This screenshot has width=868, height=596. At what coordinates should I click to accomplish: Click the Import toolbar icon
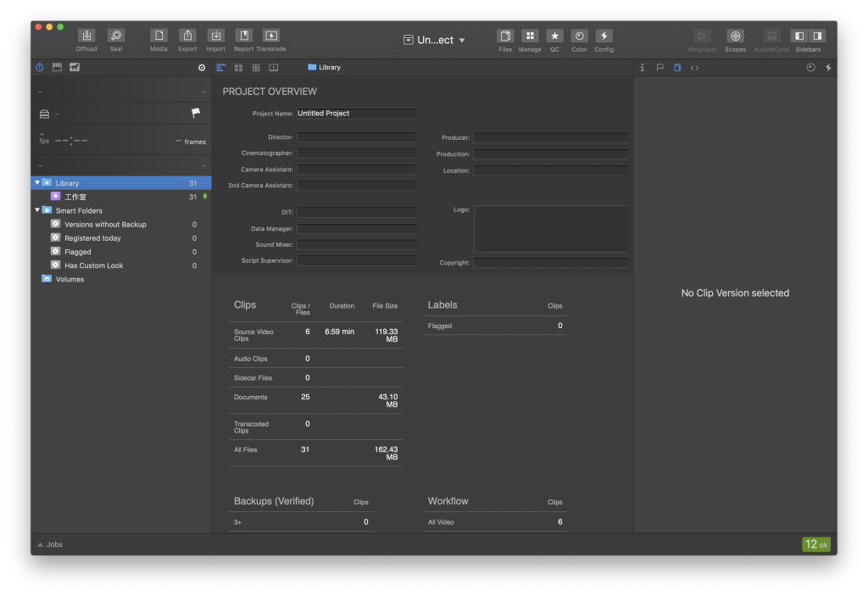pyautogui.click(x=215, y=36)
